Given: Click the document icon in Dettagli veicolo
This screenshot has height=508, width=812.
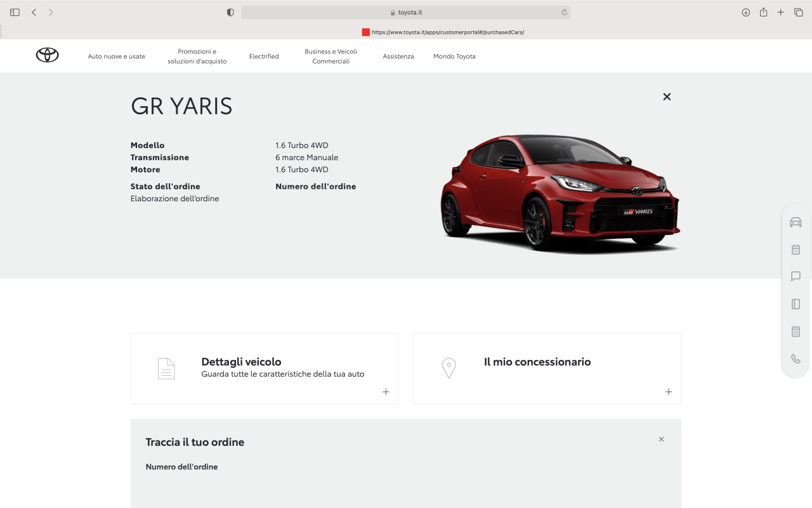Looking at the screenshot, I should click(x=166, y=368).
